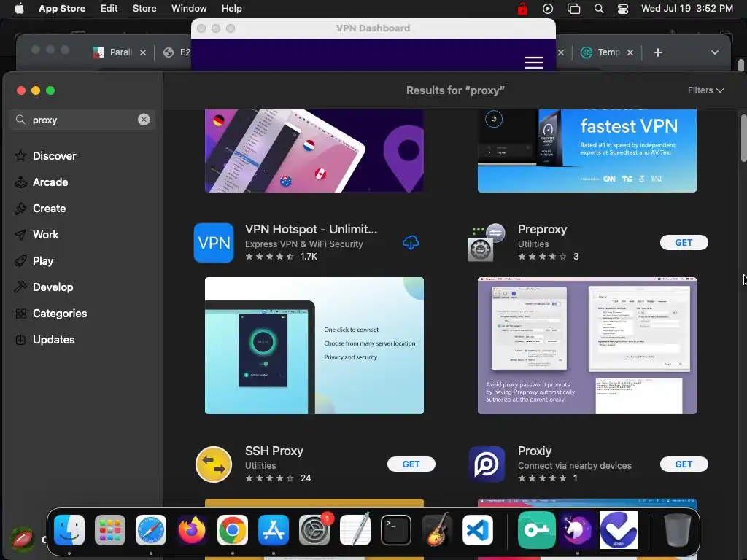Open the Store menu
747x560 pixels.
click(x=144, y=8)
